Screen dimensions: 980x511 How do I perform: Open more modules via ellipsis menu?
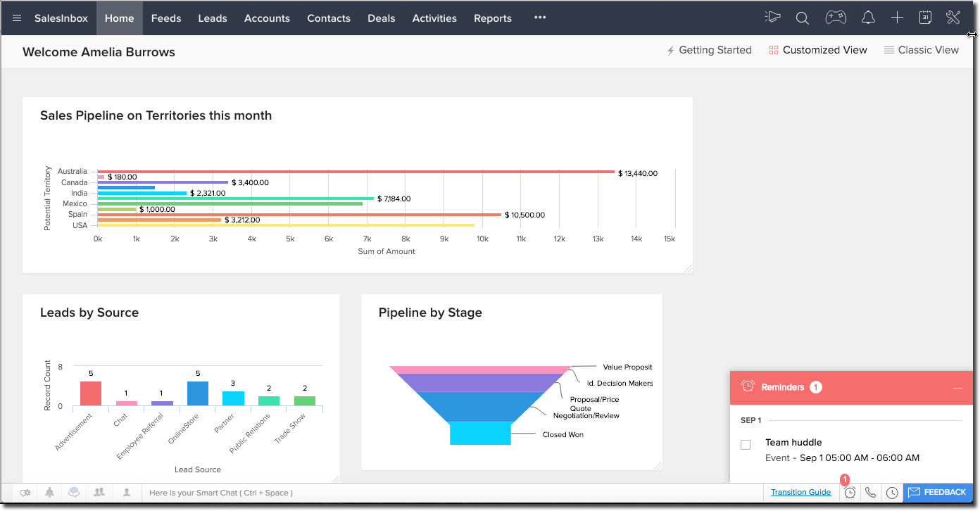(x=539, y=18)
